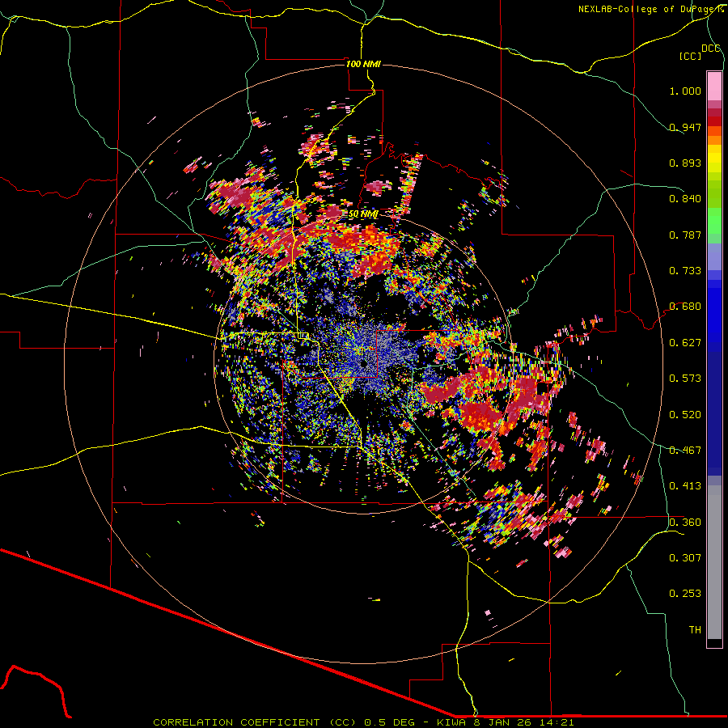The width and height of the screenshot is (728, 728).
Task: Click the 0.413 scale value
Action: 685,486
